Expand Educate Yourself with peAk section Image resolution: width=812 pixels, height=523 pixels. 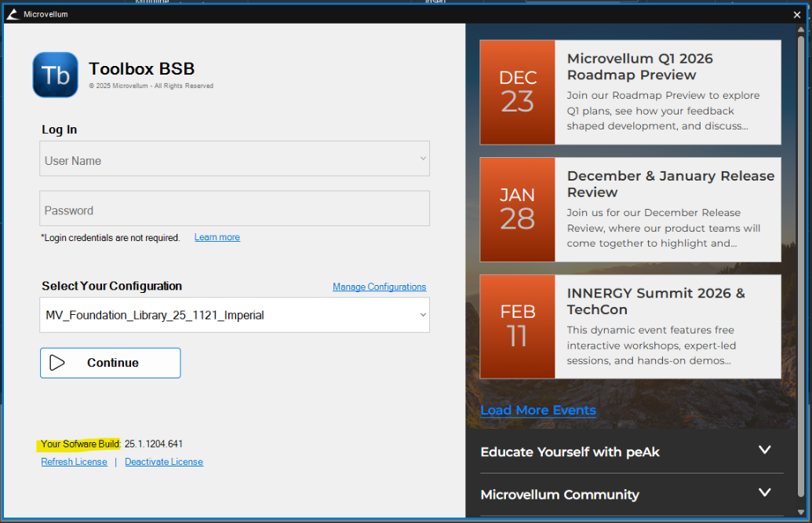[764, 451]
